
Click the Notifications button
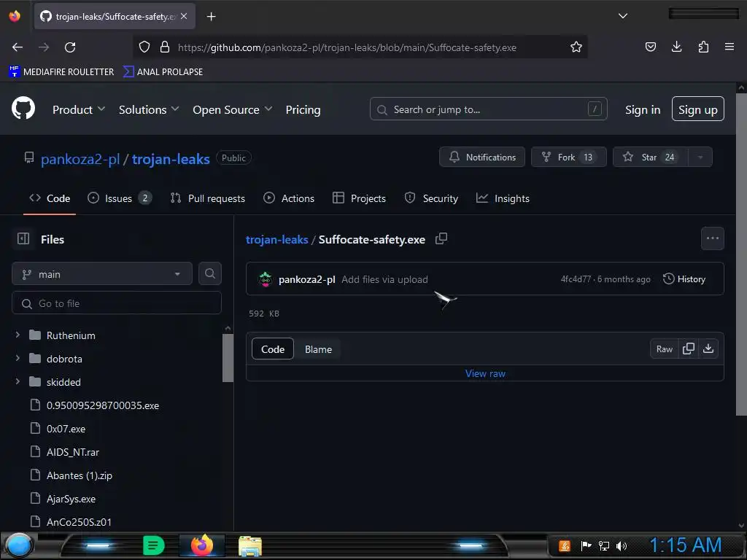coord(482,157)
